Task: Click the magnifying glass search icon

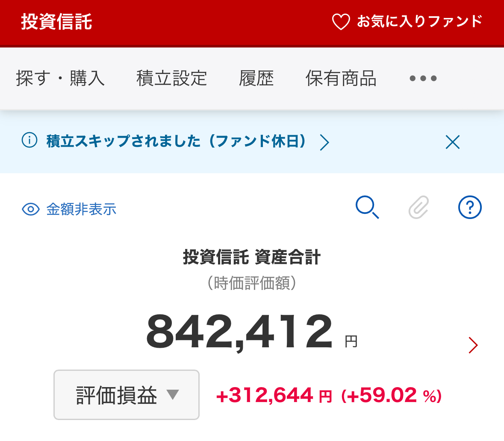Action: tap(367, 208)
